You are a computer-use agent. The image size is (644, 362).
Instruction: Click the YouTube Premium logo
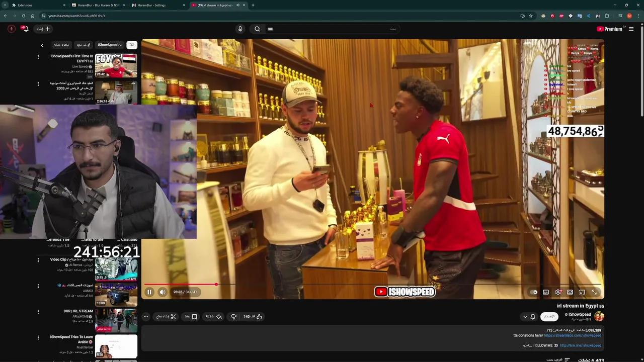pos(610,29)
